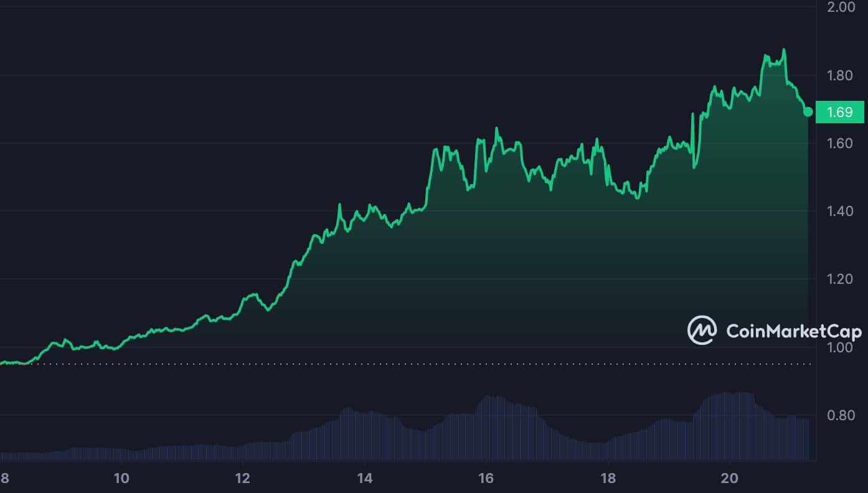This screenshot has height=493, width=868.
Task: Click the CoinMarketCap watermark text
Action: click(x=794, y=331)
